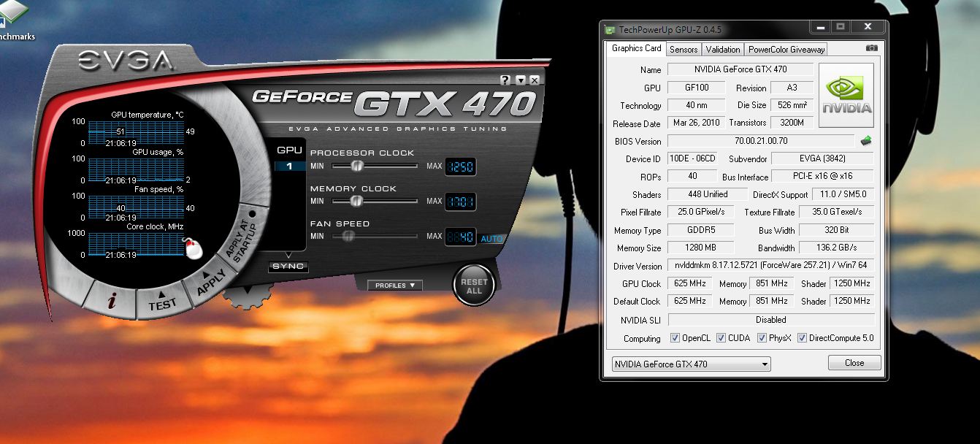Click the Bus Interface value "PCI-E x16 @ x16"
The image size is (980, 444).
click(x=822, y=176)
